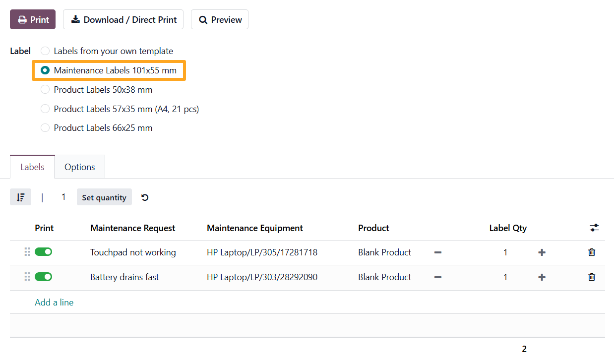This screenshot has width=614, height=364.
Task: Click the Battery drains fast cell
Action: pyautogui.click(x=124, y=277)
